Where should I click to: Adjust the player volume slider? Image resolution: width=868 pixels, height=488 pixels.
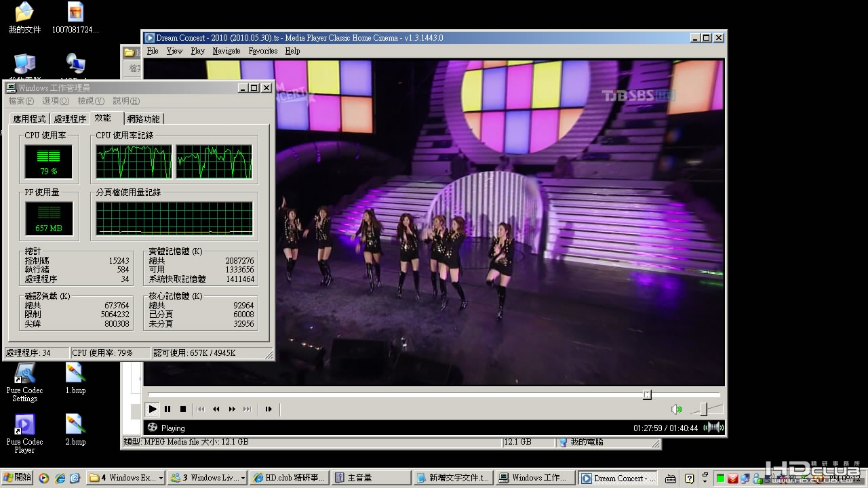click(704, 409)
